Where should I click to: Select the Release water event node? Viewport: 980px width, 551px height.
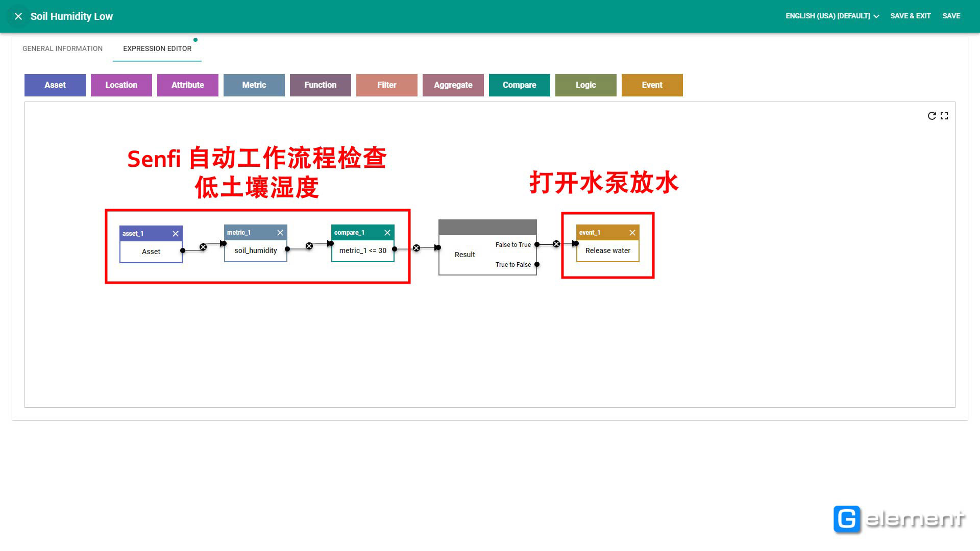click(x=608, y=251)
